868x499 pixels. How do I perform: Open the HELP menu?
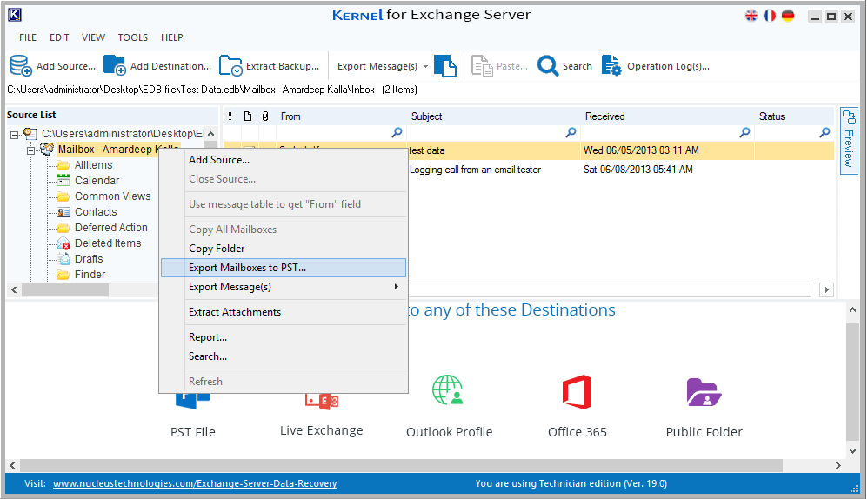pyautogui.click(x=171, y=37)
